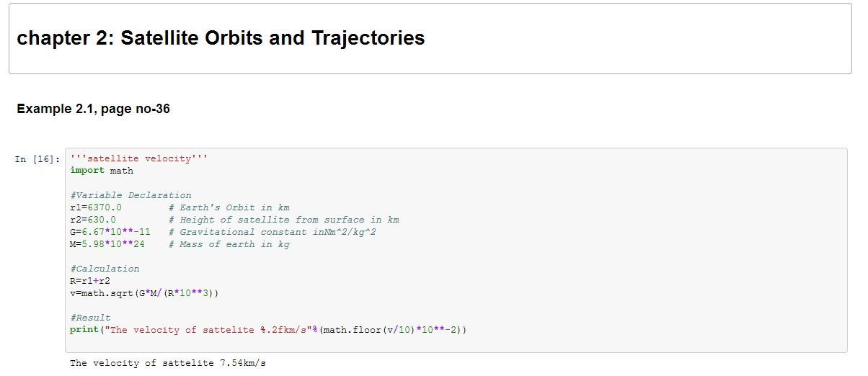Screen dimensions: 868x376
Task: Click the print statement line
Action: click(x=268, y=330)
